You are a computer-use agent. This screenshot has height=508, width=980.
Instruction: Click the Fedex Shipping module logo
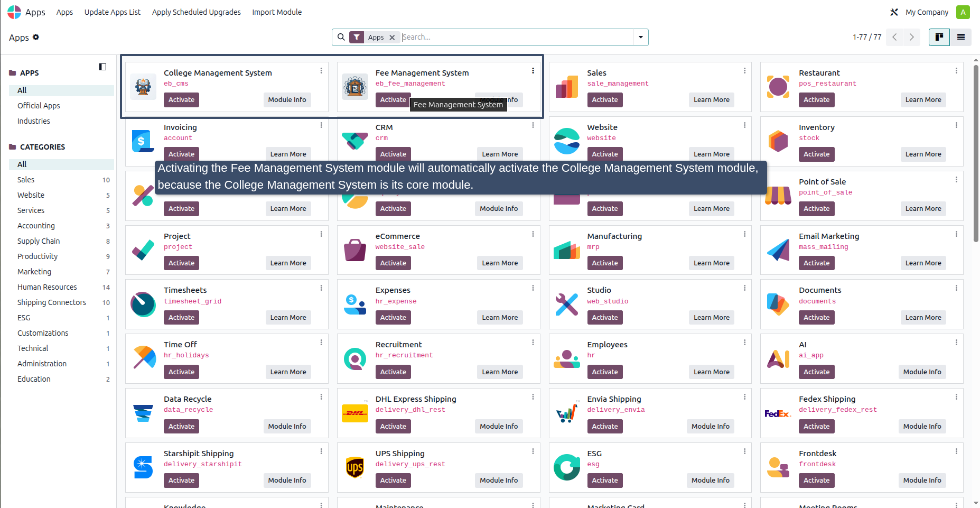tap(778, 413)
